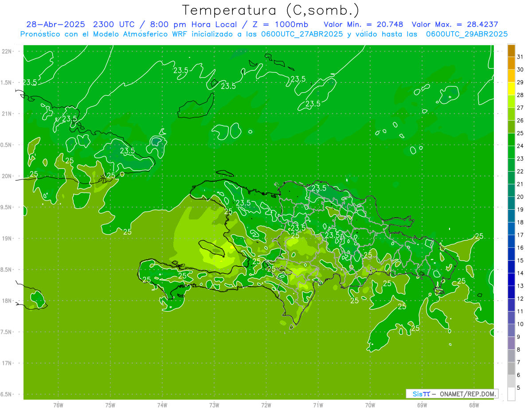The width and height of the screenshot is (532, 411).
Task: Click the '15' label on the color scale
Action: tap(520, 261)
